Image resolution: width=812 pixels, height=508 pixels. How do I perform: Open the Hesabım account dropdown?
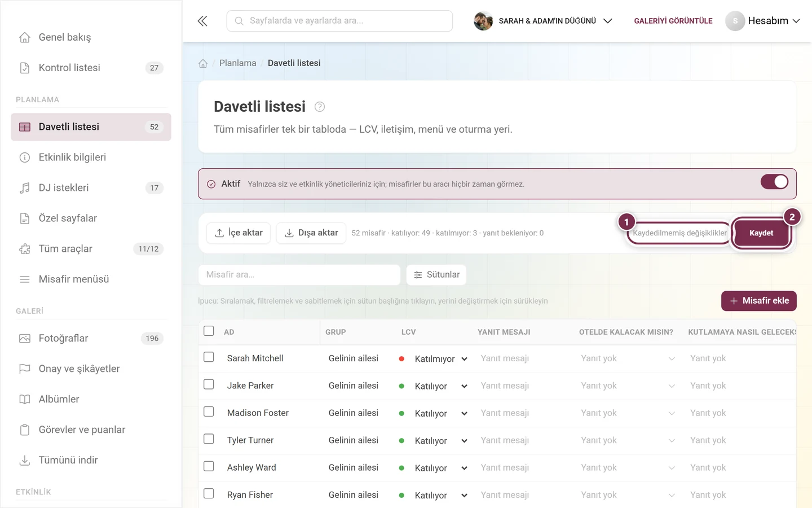tap(763, 21)
